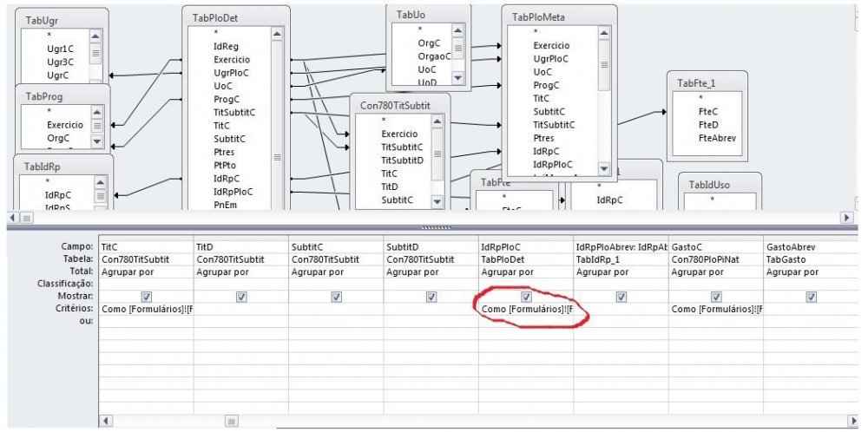868x432 pixels.
Task: Toggle Mostrar checkbox under the IdRpPloC column
Action: (526, 297)
